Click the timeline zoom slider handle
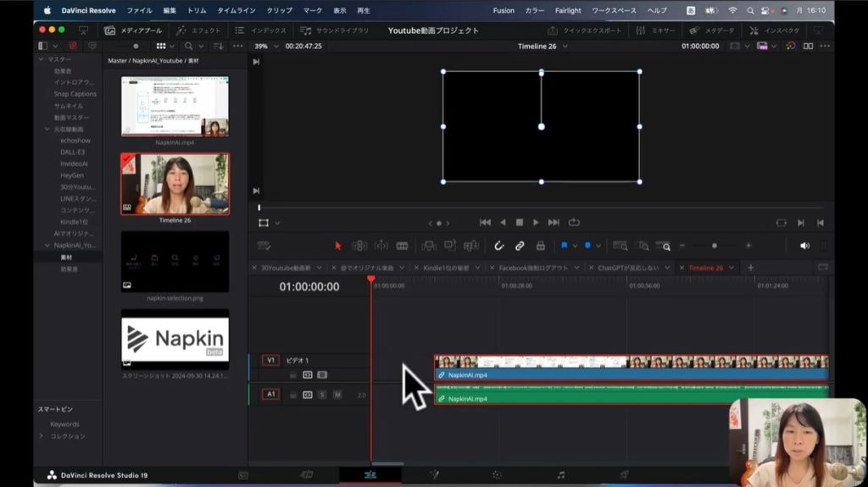The height and width of the screenshot is (487, 868). click(714, 246)
